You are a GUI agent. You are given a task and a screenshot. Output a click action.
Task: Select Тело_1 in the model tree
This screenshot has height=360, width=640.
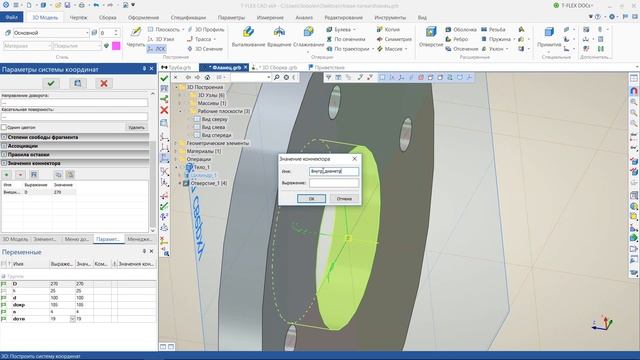click(201, 167)
